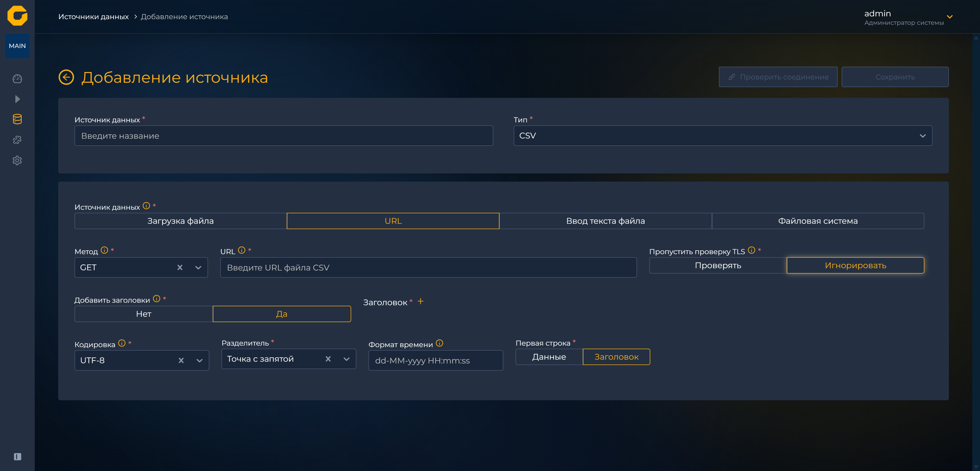980x471 pixels.
Task: Expand the Кодировка dropdown arrow
Action: [199, 361]
